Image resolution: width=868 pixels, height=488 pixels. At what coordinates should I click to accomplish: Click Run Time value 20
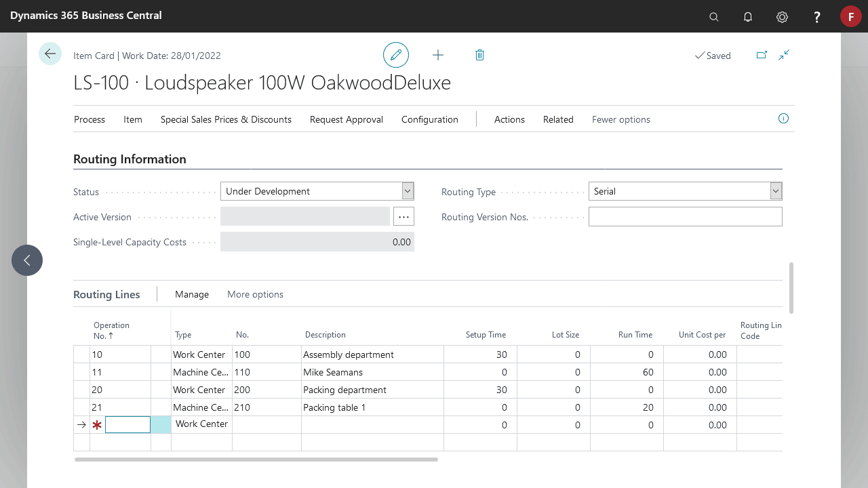click(x=627, y=407)
